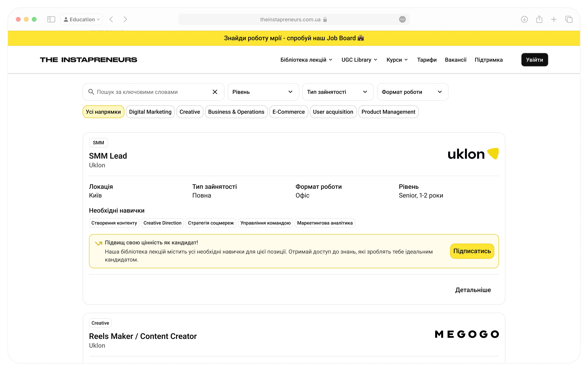
Task: Click the browser forward arrow
Action: [125, 19]
